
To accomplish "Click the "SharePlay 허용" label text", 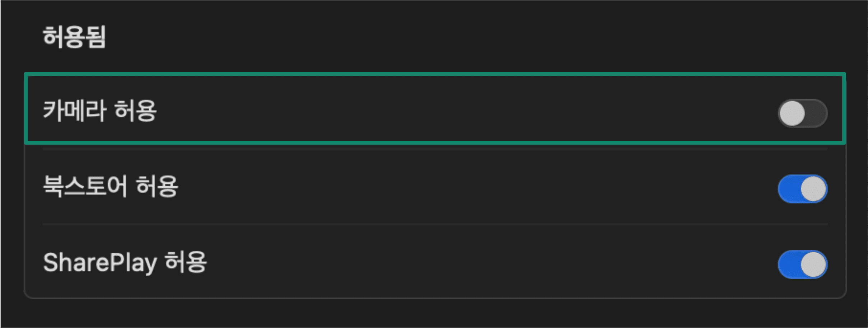I will point(125,262).
